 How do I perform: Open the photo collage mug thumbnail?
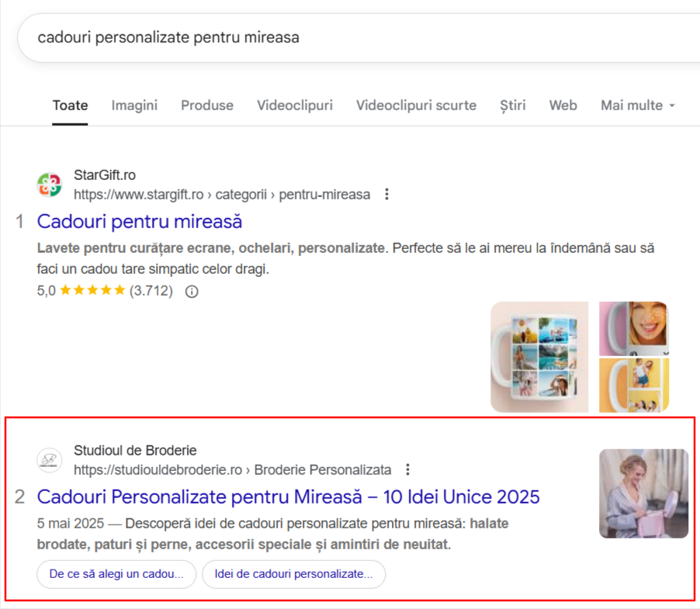(x=539, y=357)
